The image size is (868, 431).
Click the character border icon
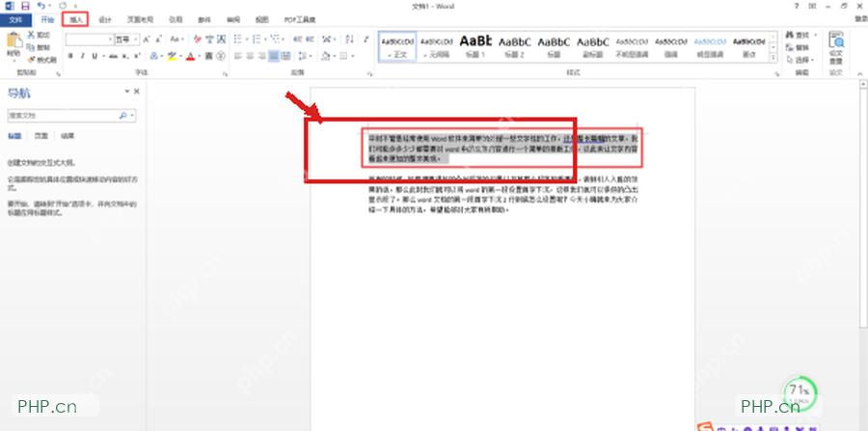(222, 40)
